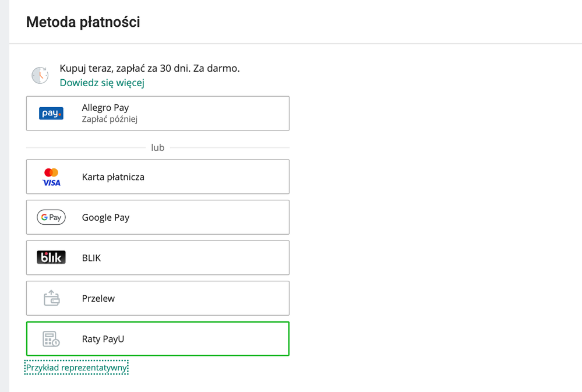582x392 pixels.
Task: Pick the BLIK payment method label
Action: point(91,258)
